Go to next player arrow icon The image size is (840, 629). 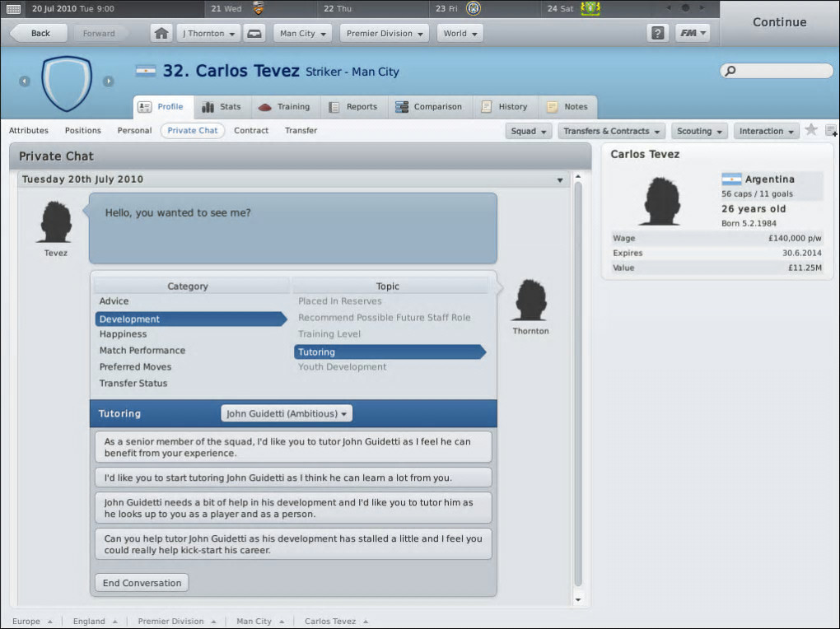[108, 81]
